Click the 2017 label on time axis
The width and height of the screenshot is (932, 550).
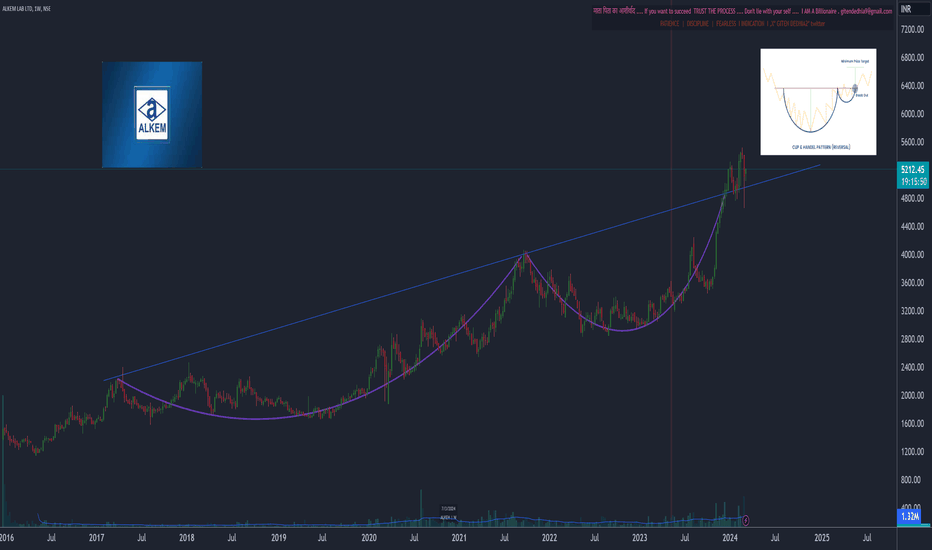pos(96,538)
